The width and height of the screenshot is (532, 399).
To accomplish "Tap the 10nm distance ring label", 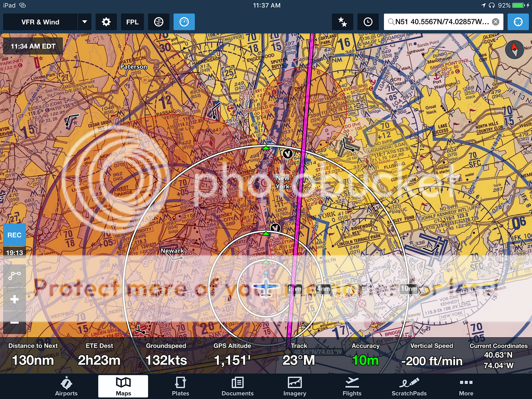I will pos(409,289).
